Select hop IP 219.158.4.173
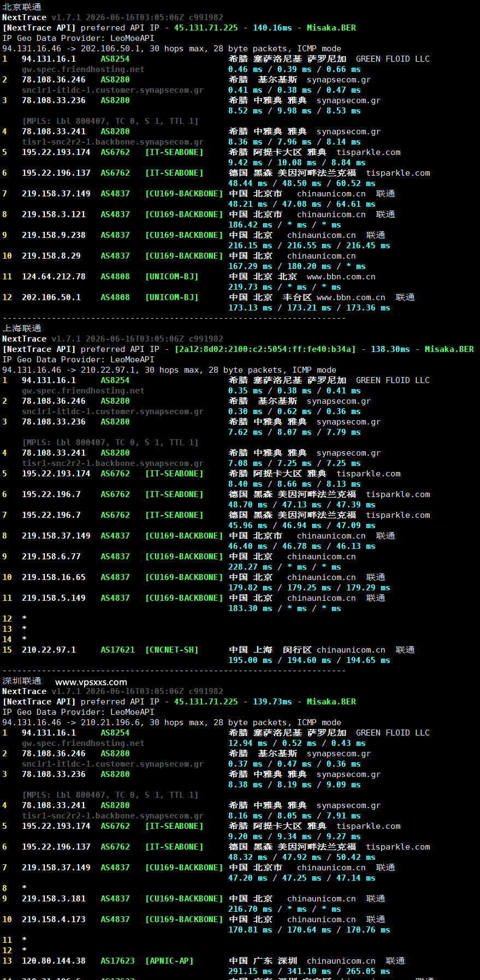 (54, 919)
